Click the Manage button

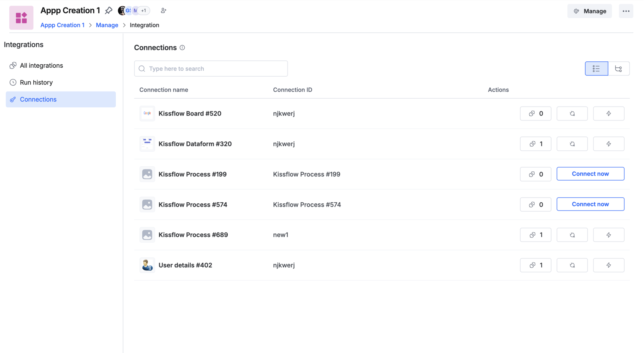pyautogui.click(x=590, y=11)
